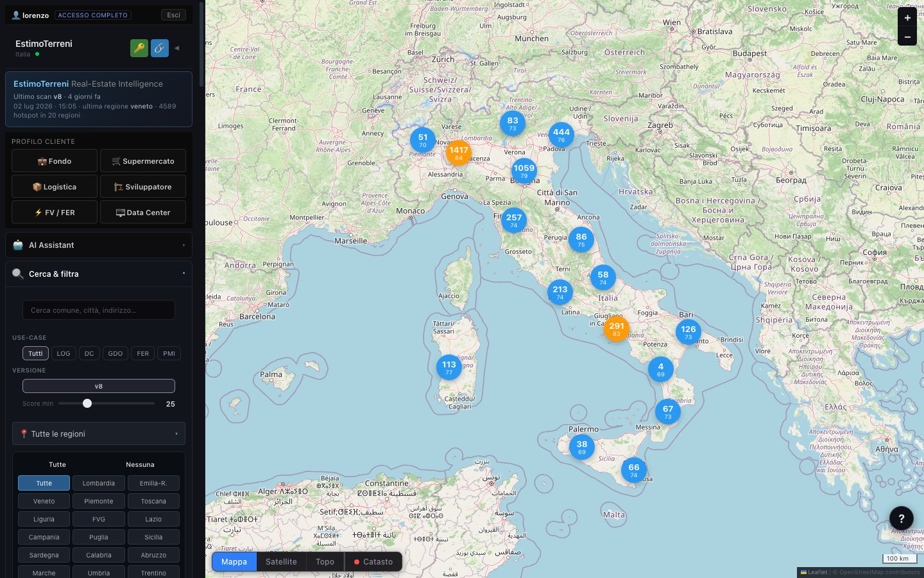Toggle the Veneto region chip
Image resolution: width=924 pixels, height=578 pixels.
point(44,501)
